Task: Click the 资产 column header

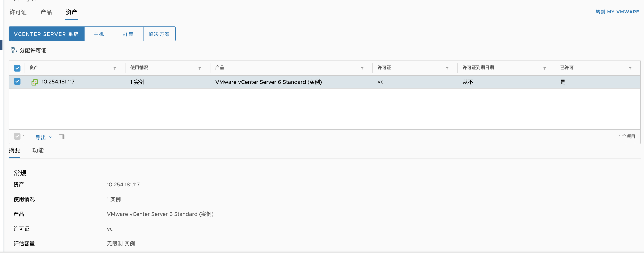Action: coord(34,68)
